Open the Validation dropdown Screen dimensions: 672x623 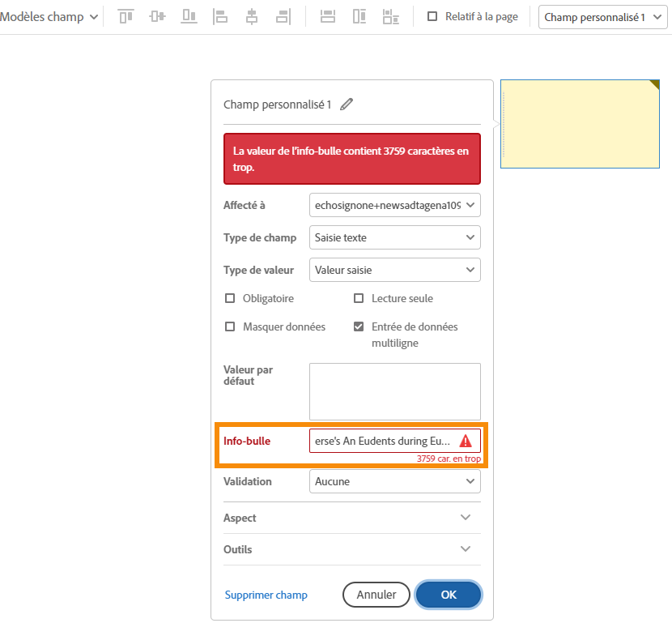click(395, 481)
